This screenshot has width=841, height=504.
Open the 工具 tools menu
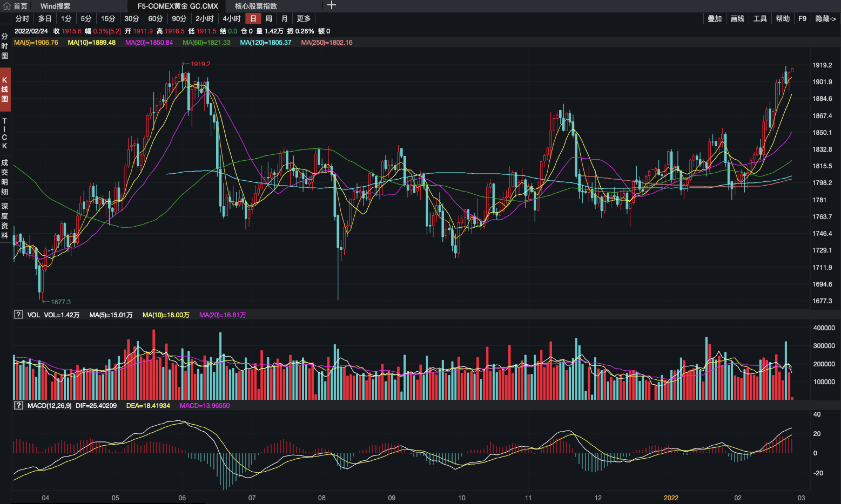coord(760,19)
